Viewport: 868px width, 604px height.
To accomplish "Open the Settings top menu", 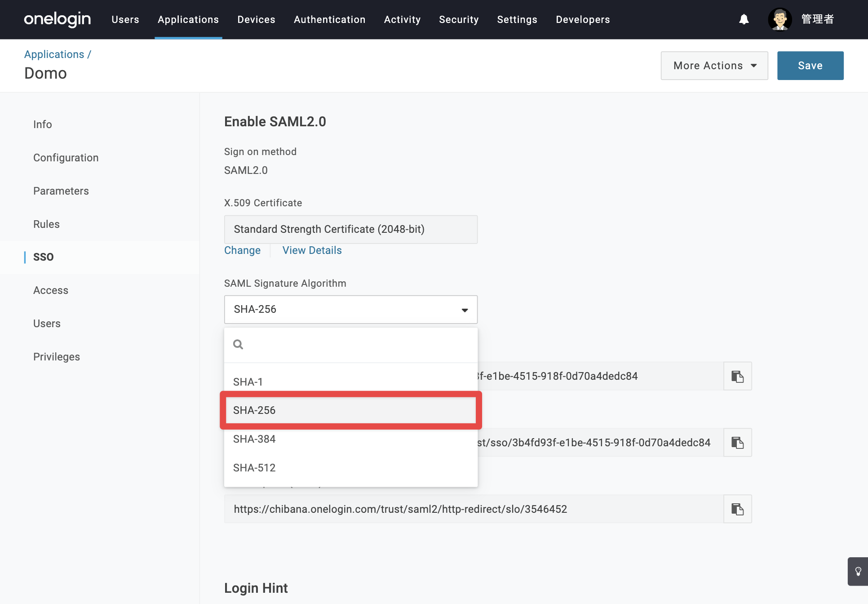I will pyautogui.click(x=517, y=19).
